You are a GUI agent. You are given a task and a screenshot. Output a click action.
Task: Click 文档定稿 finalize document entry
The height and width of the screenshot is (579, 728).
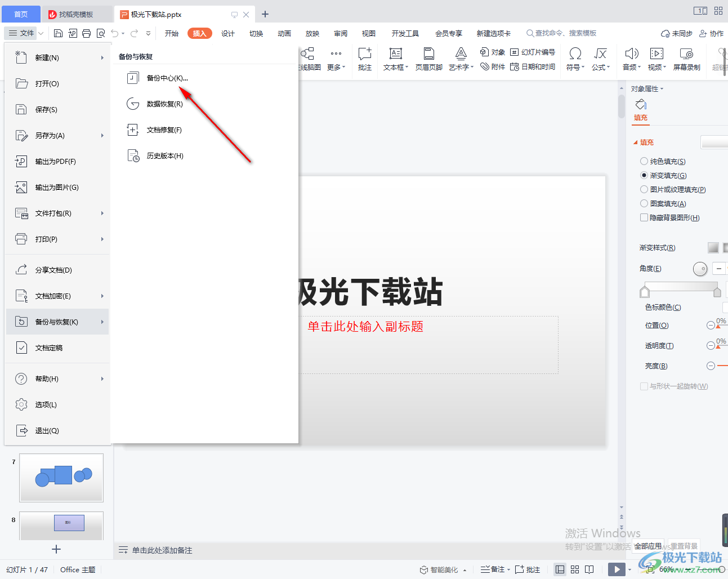[x=57, y=348]
